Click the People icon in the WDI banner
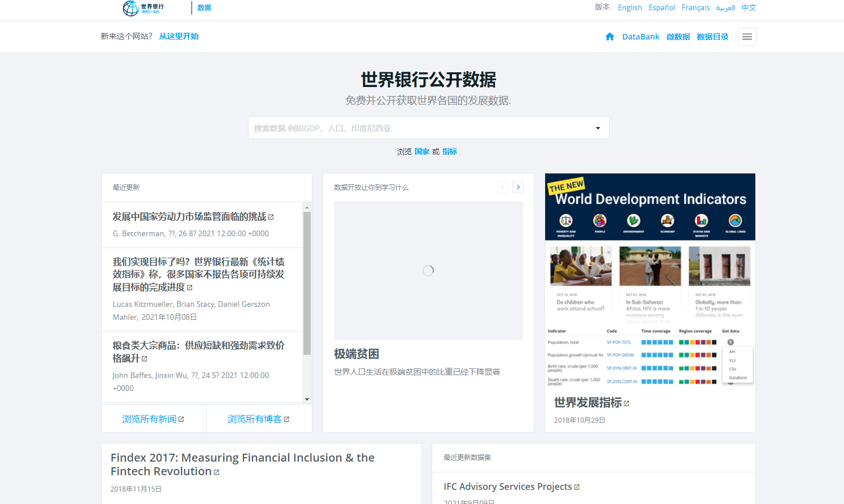Image resolution: width=844 pixels, height=504 pixels. click(x=599, y=221)
